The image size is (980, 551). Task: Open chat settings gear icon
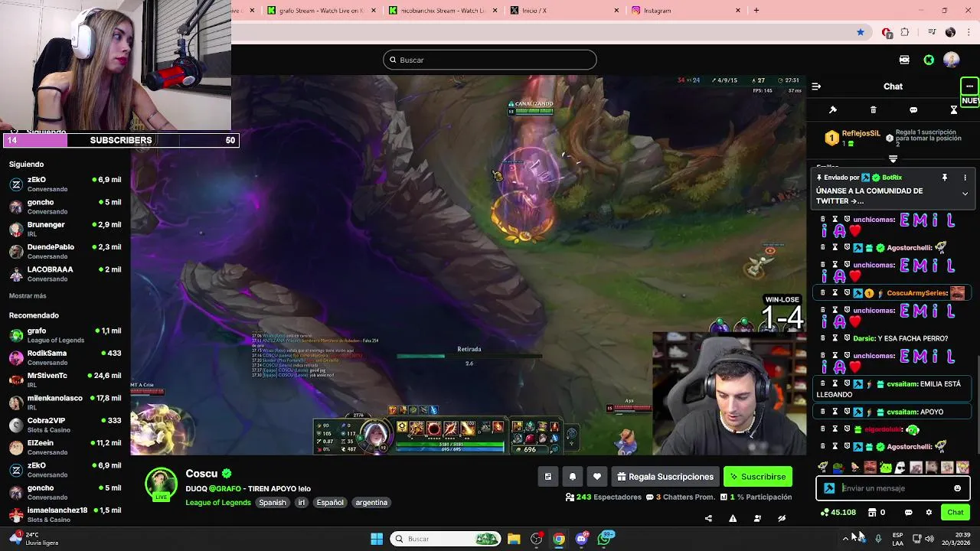pos(929,513)
